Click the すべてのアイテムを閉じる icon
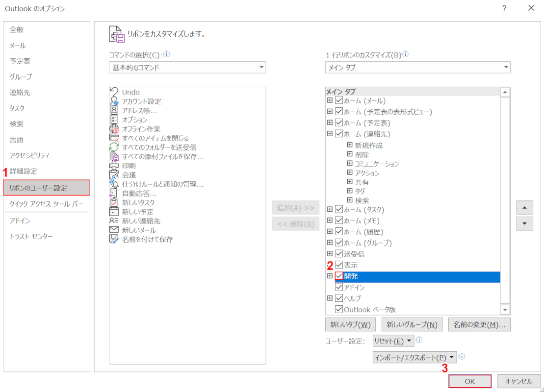This screenshot has width=544, height=392. 114,138
